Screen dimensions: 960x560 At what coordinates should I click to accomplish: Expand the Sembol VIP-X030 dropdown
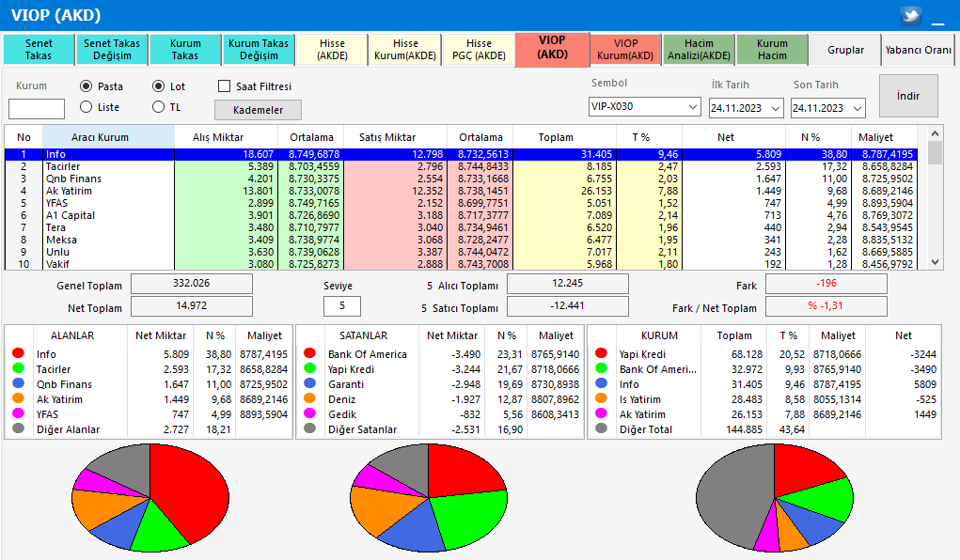[x=692, y=106]
